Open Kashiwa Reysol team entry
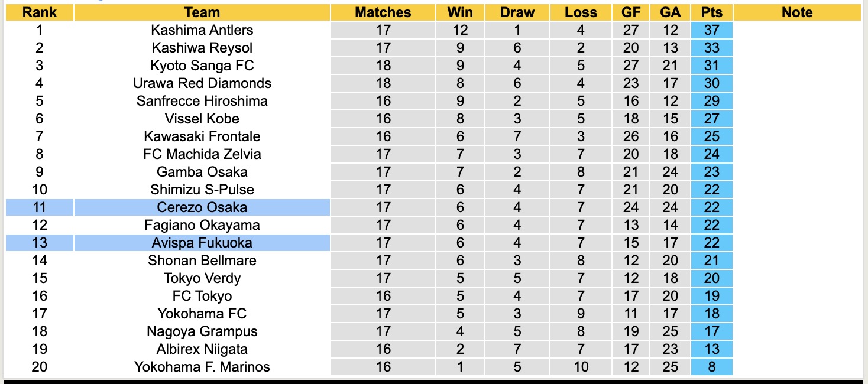Image resolution: width=868 pixels, height=384 pixels. 202,48
